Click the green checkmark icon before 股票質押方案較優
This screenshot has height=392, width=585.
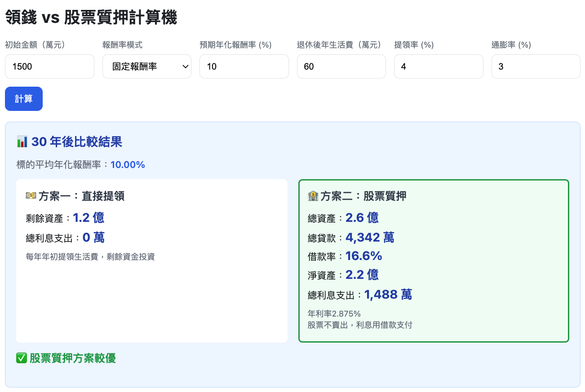point(22,358)
